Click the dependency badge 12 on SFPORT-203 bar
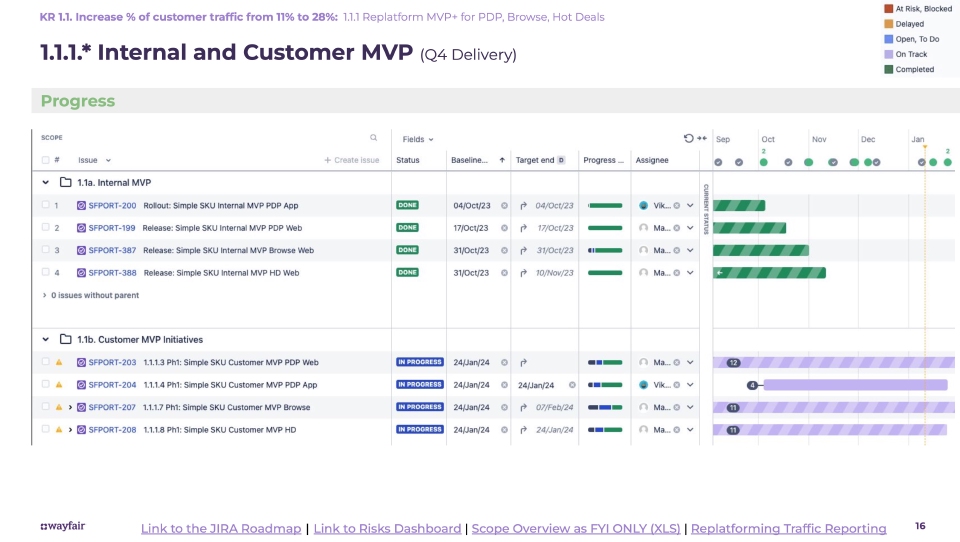This screenshot has width=960, height=542. [x=733, y=363]
